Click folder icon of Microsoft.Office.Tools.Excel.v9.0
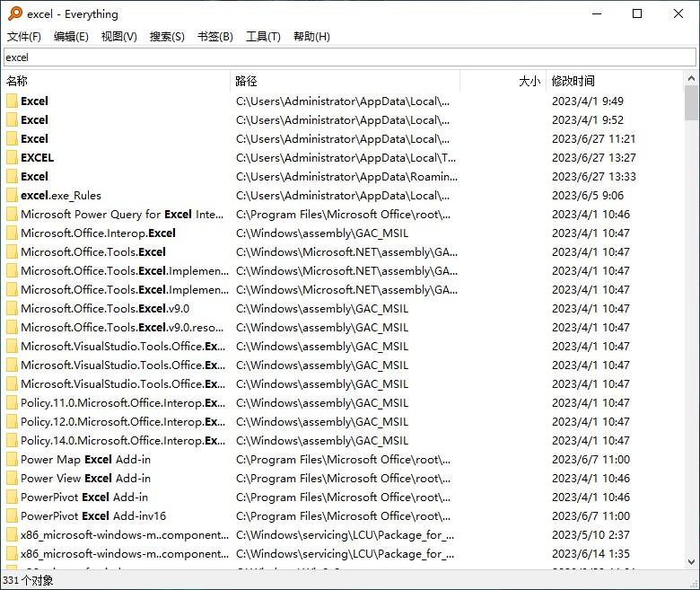The image size is (700, 590). pyautogui.click(x=12, y=309)
